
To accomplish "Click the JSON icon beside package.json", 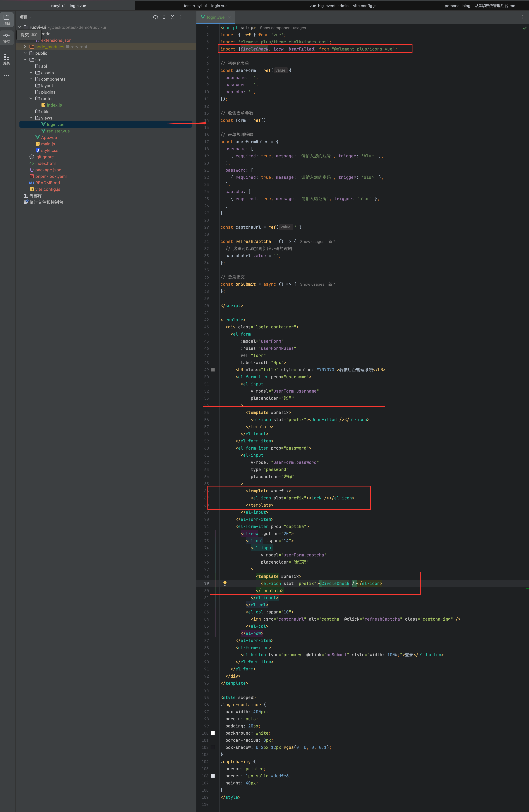I will pos(32,170).
